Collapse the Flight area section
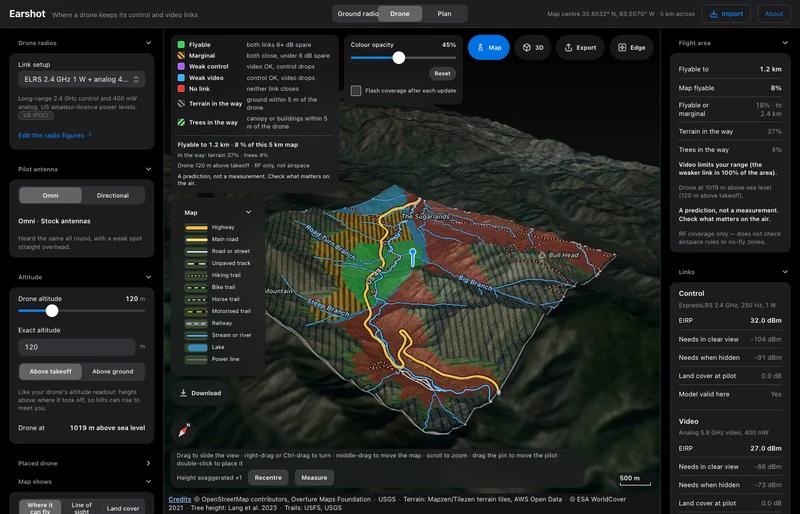 pyautogui.click(x=785, y=43)
